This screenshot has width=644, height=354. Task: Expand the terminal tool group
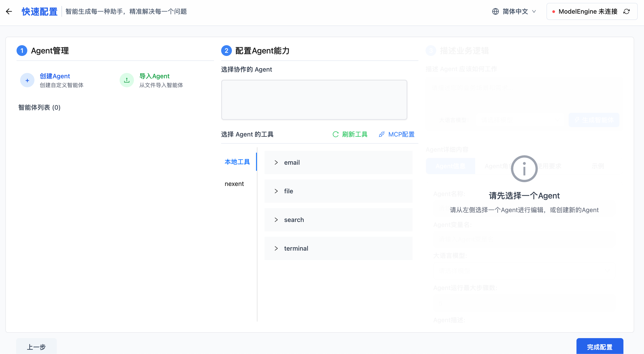coord(276,248)
